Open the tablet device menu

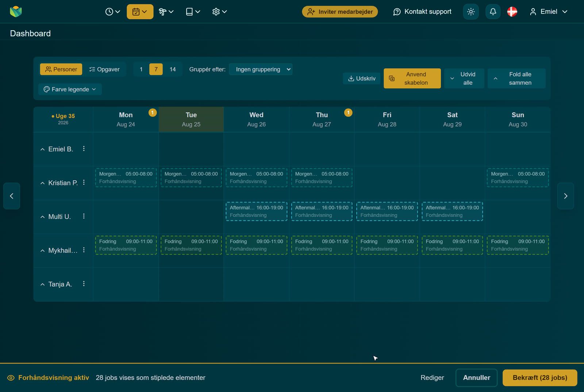193,12
